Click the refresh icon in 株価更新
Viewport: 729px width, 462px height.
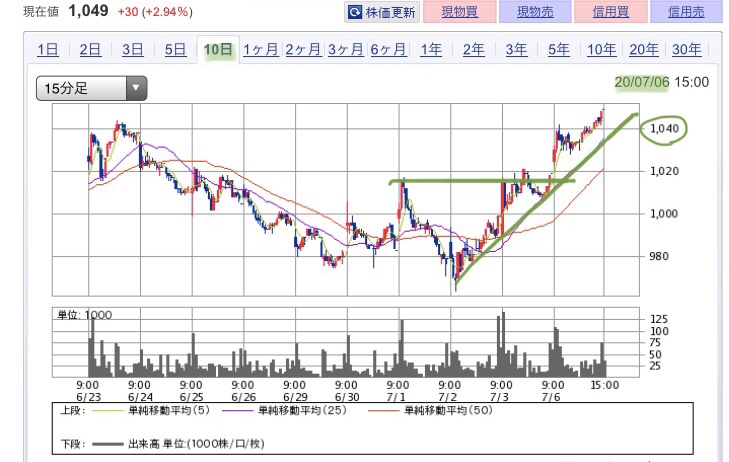354,12
